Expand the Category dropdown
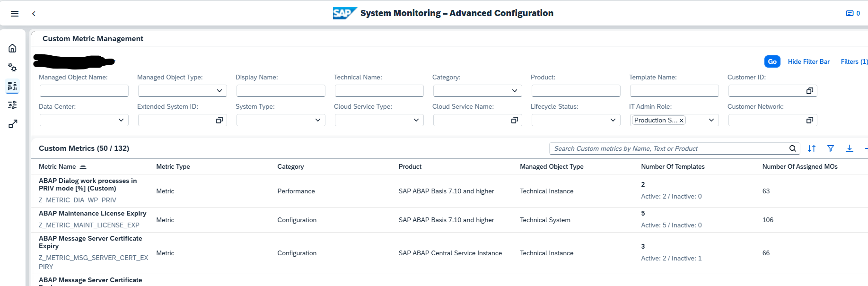 [x=515, y=91]
